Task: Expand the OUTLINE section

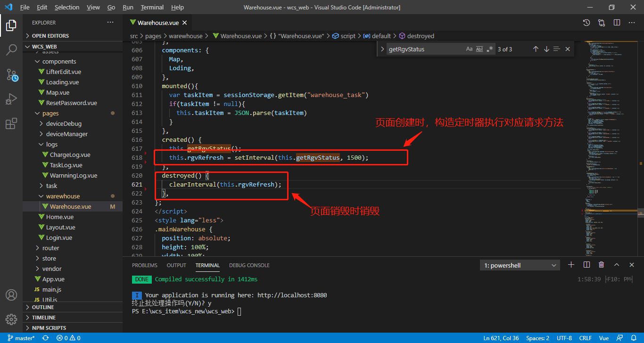Action: click(73, 307)
